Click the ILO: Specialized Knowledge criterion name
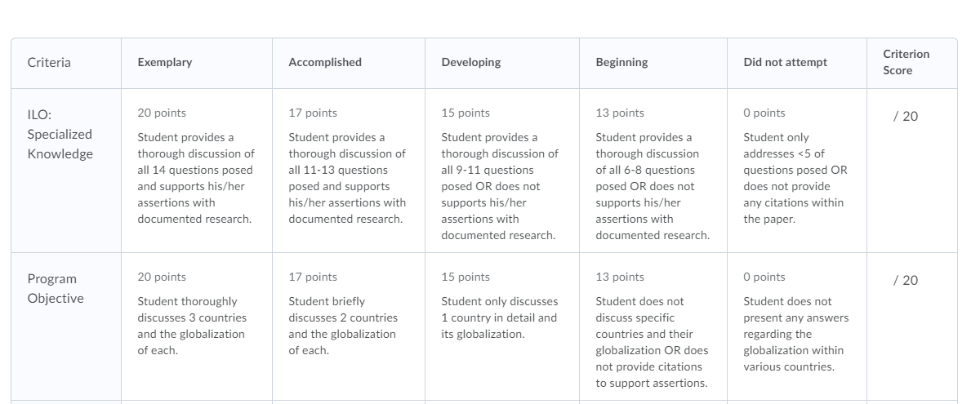Image resolution: width=980 pixels, height=404 pixels. (x=60, y=134)
